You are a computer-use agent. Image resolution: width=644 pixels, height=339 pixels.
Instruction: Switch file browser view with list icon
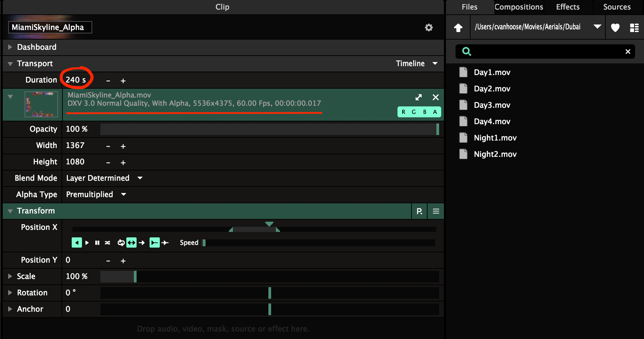pos(634,28)
